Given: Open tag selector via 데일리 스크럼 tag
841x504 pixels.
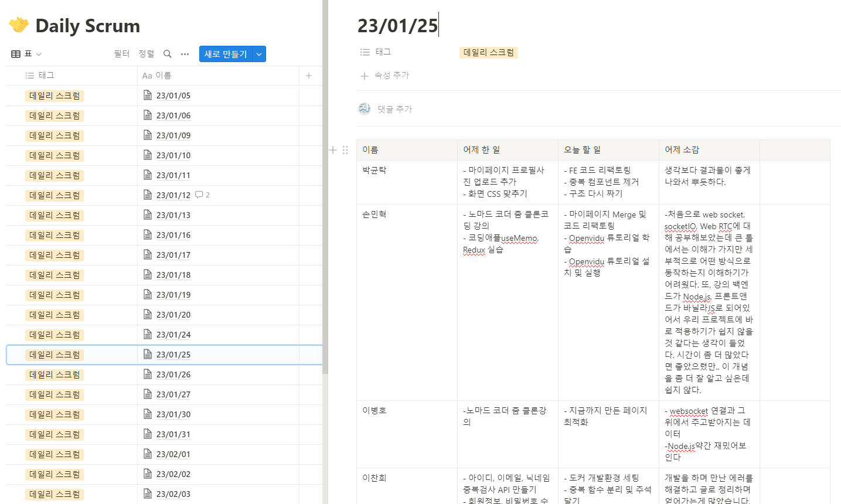Looking at the screenshot, I should point(488,52).
